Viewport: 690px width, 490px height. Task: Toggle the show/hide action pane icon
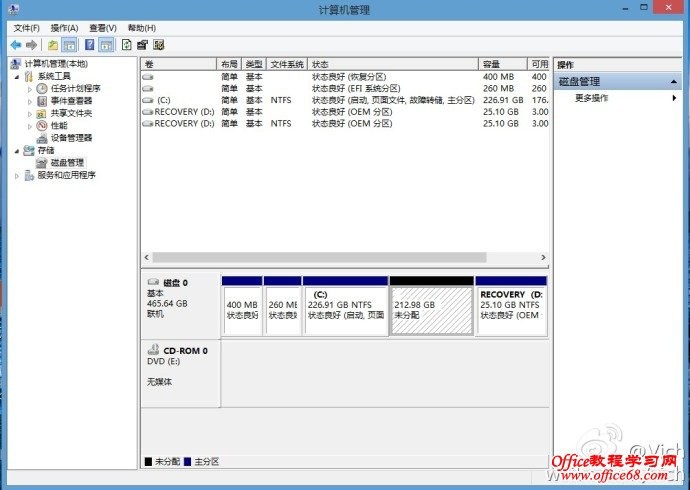[106, 45]
